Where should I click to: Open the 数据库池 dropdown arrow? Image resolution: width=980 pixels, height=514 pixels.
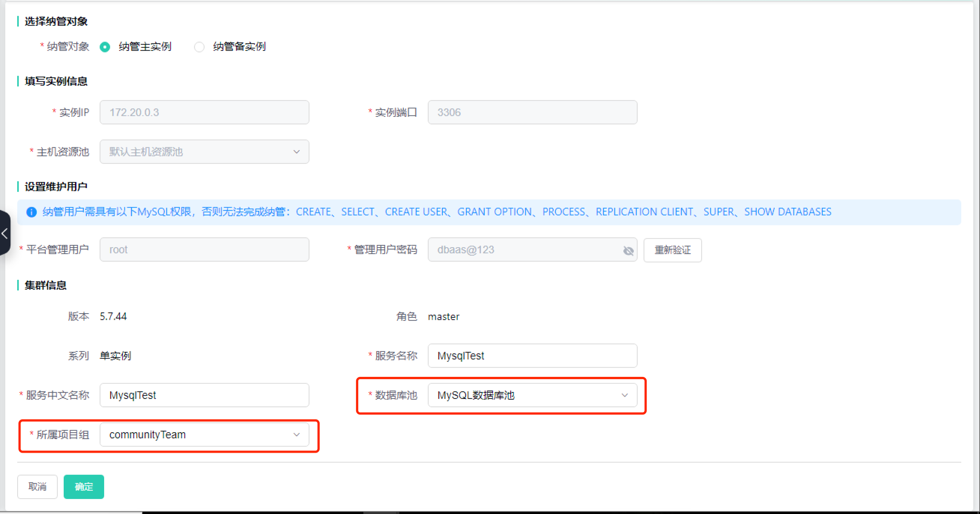624,395
